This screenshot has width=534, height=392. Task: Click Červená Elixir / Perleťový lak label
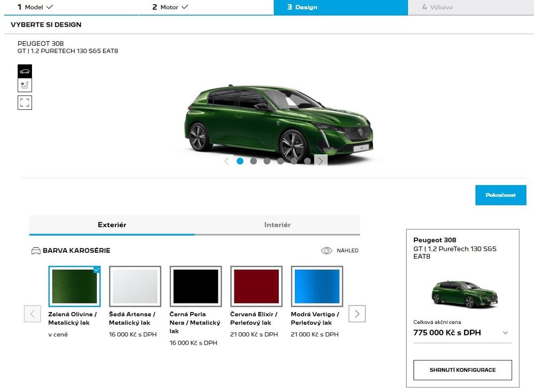click(254, 318)
